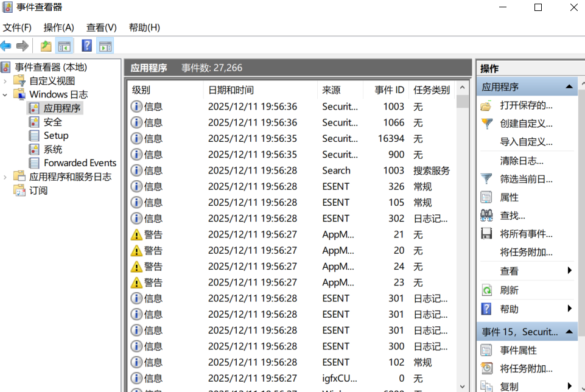Image resolution: width=585 pixels, height=392 pixels.
Task: Click 创建自定义... funnel action
Action: tap(526, 124)
